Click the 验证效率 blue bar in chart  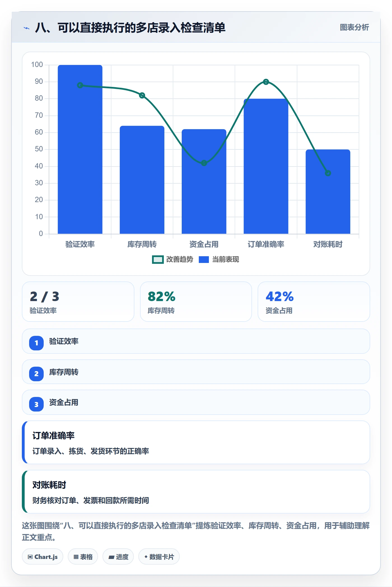pyautogui.click(x=80, y=149)
